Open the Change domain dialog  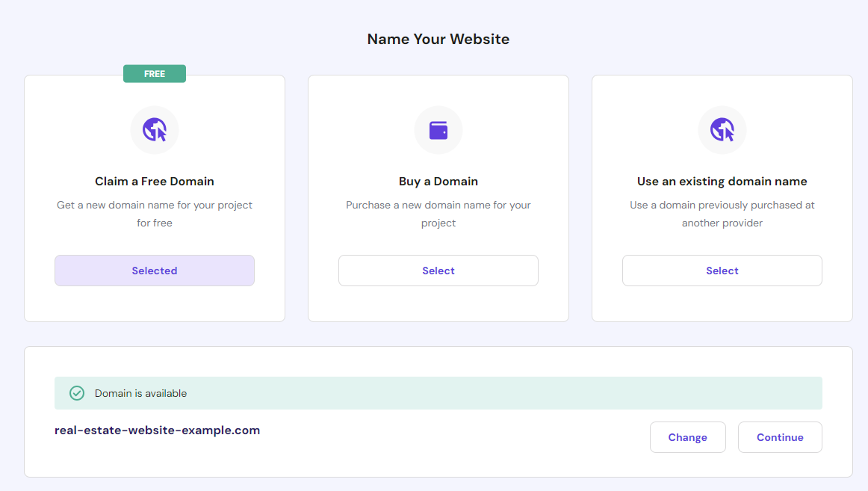point(687,436)
